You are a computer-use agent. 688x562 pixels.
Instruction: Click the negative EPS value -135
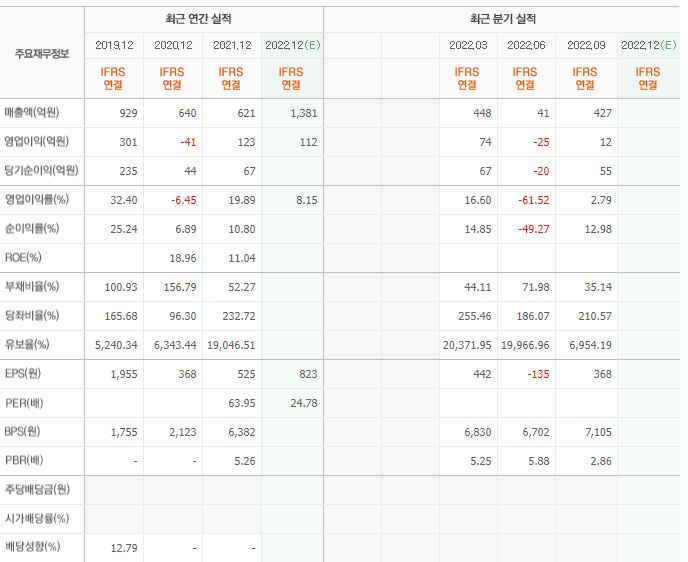pos(538,374)
